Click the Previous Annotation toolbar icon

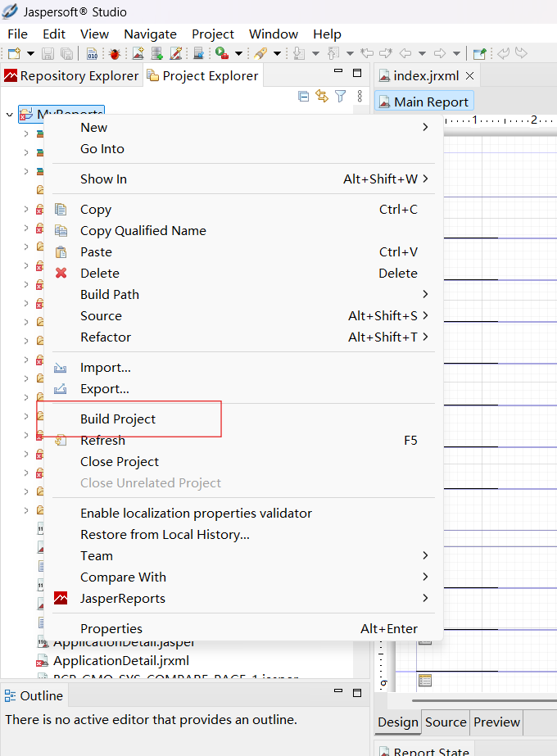coord(333,53)
